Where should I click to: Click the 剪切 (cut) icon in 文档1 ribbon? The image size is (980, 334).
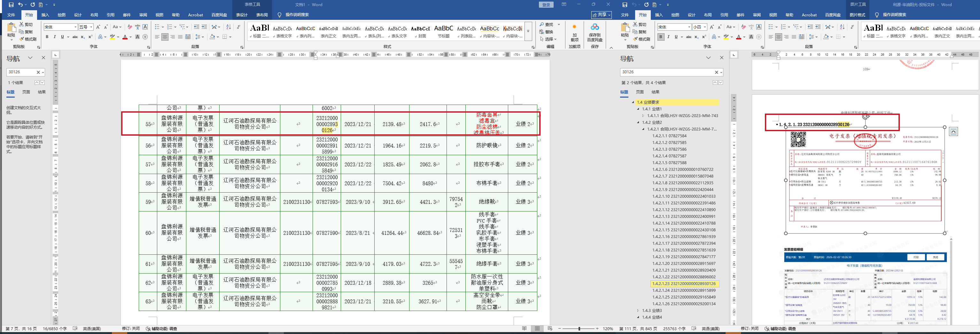click(x=26, y=24)
